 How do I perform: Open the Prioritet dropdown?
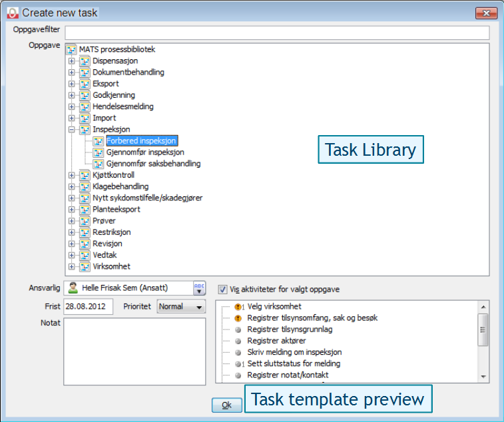pos(198,307)
